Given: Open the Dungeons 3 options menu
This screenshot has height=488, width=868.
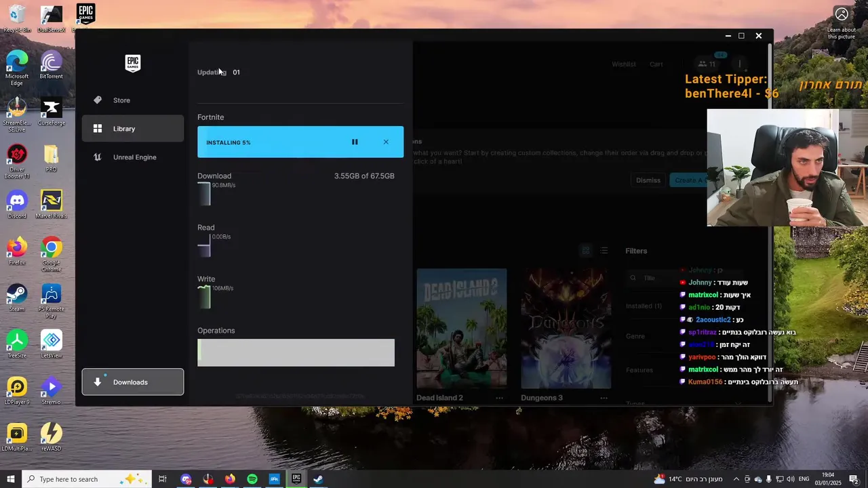Looking at the screenshot, I should coord(604,398).
